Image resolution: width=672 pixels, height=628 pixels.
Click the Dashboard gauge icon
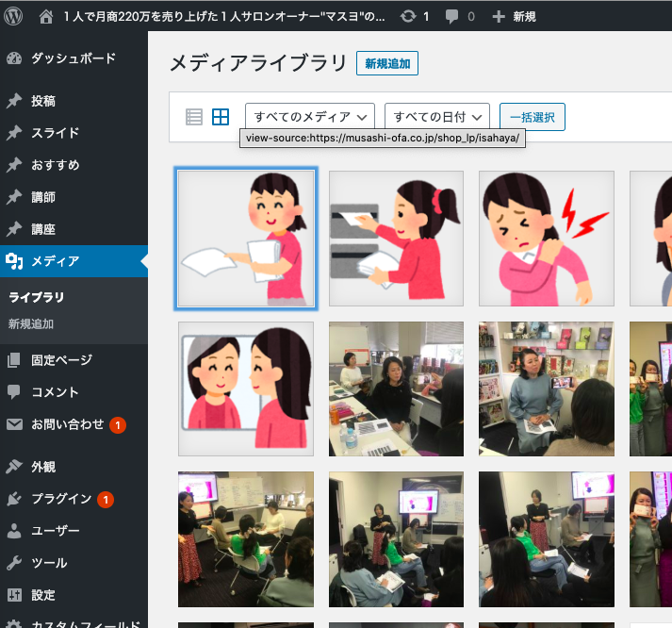(x=14, y=58)
